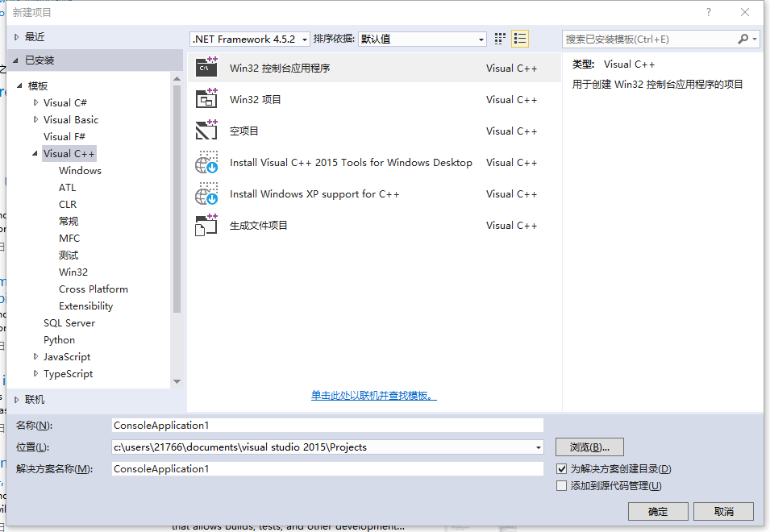The image size is (770, 532).
Task: Click the tree scrollbar down arrow
Action: (x=177, y=381)
